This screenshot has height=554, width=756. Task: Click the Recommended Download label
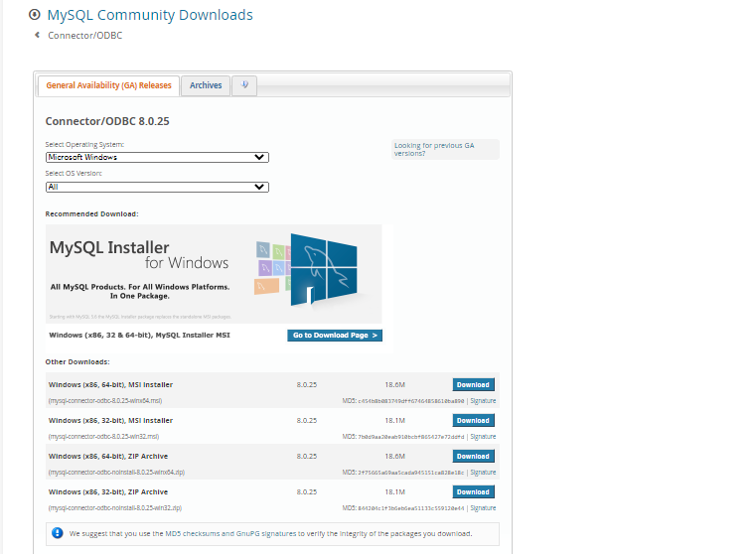pos(91,213)
